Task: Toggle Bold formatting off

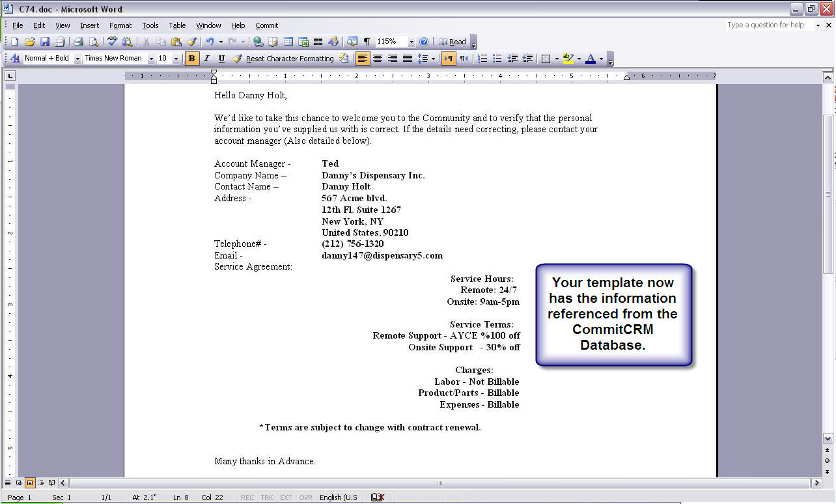Action: 191,59
